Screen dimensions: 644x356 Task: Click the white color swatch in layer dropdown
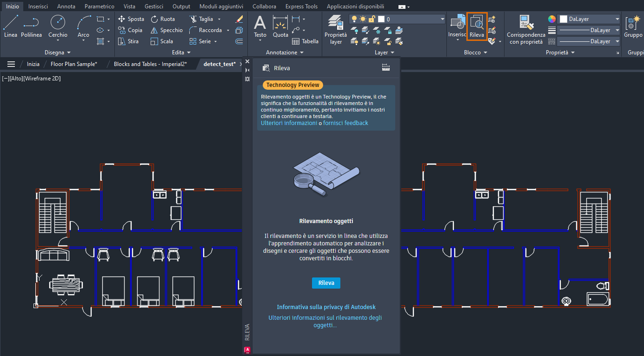(x=381, y=19)
